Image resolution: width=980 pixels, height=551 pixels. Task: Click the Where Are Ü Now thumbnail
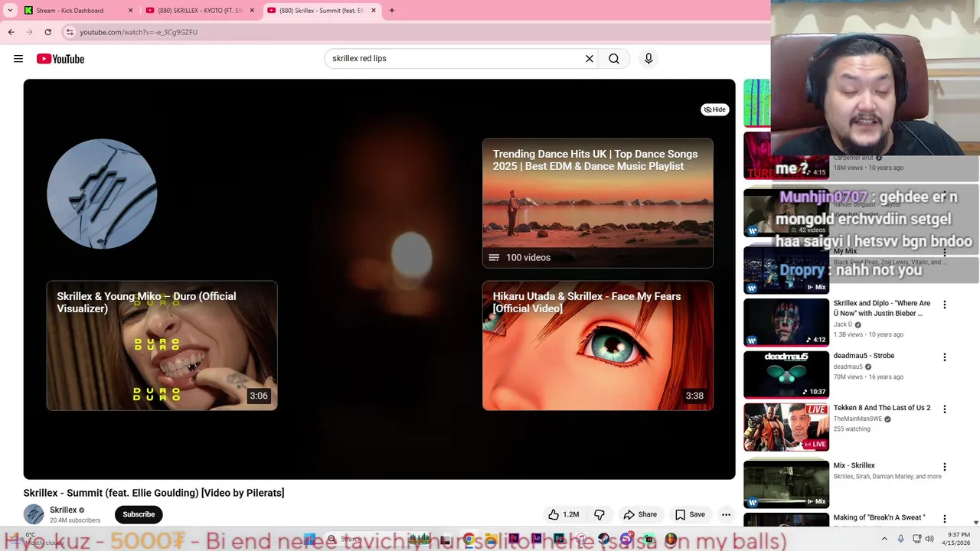click(786, 321)
